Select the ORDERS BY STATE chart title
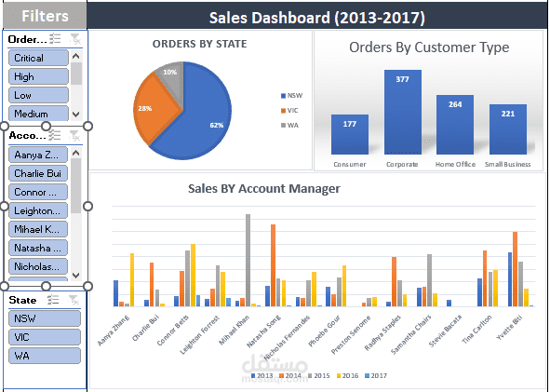The height and width of the screenshot is (392, 550). pos(199,44)
